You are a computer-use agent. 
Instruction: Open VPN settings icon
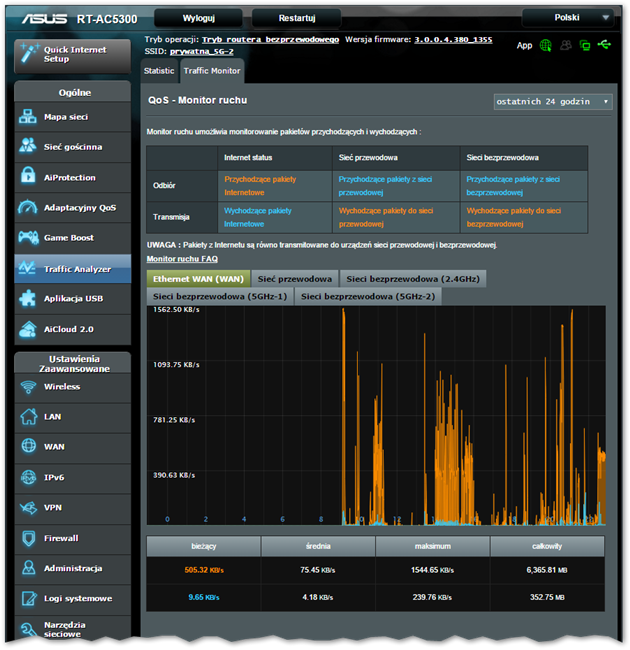29,507
